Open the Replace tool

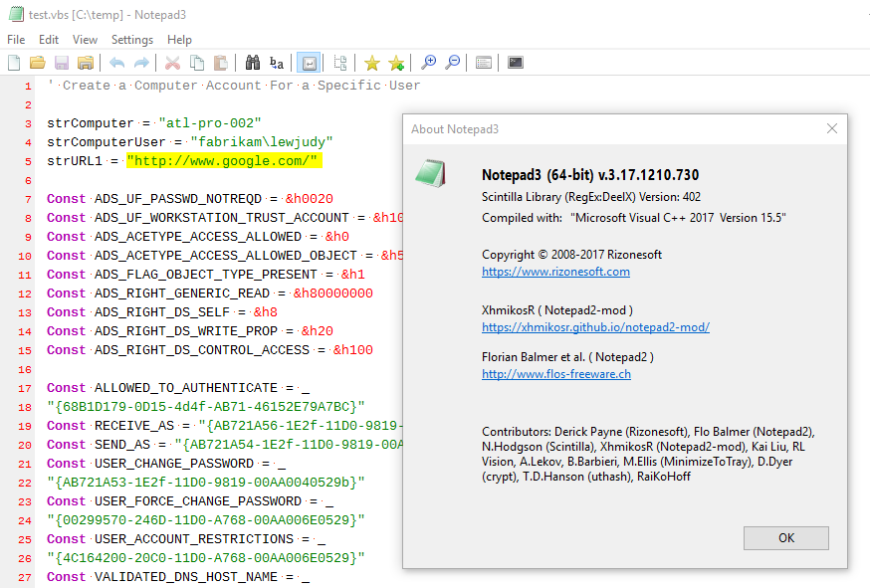pyautogui.click(x=277, y=62)
